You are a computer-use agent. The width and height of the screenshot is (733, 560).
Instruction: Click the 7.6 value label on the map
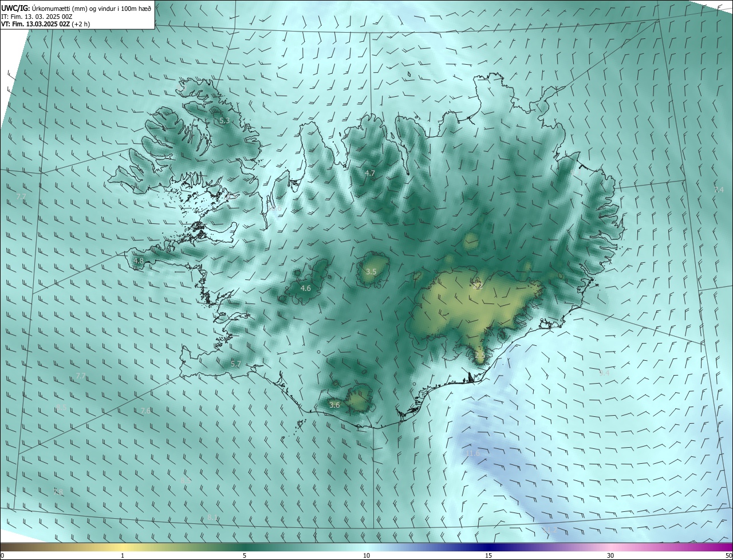pos(145,411)
